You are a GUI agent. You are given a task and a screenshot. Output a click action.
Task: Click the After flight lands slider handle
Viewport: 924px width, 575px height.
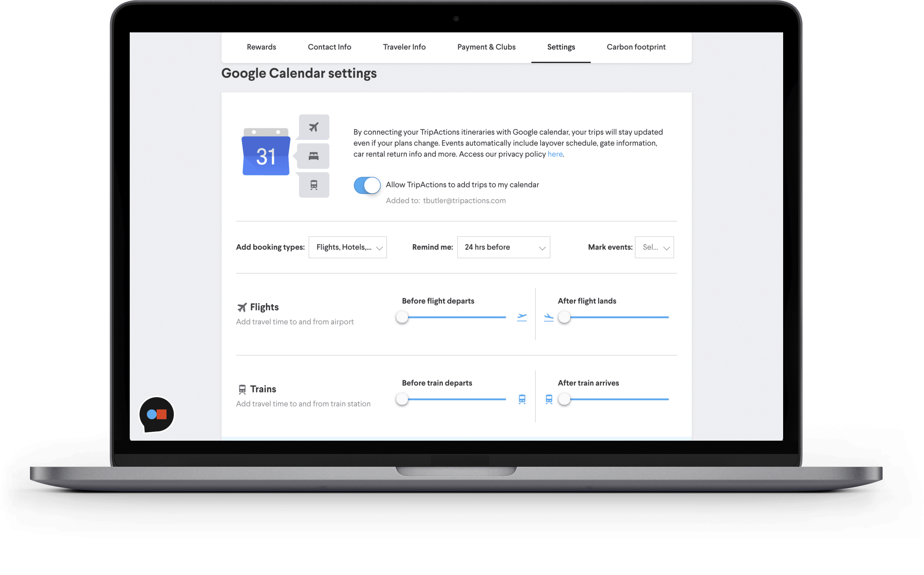pyautogui.click(x=564, y=317)
